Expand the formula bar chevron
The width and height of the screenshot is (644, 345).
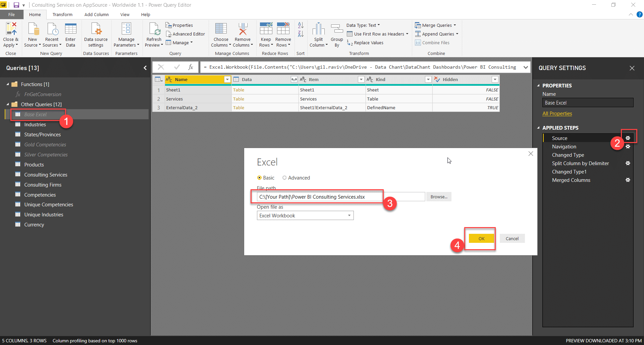click(526, 67)
